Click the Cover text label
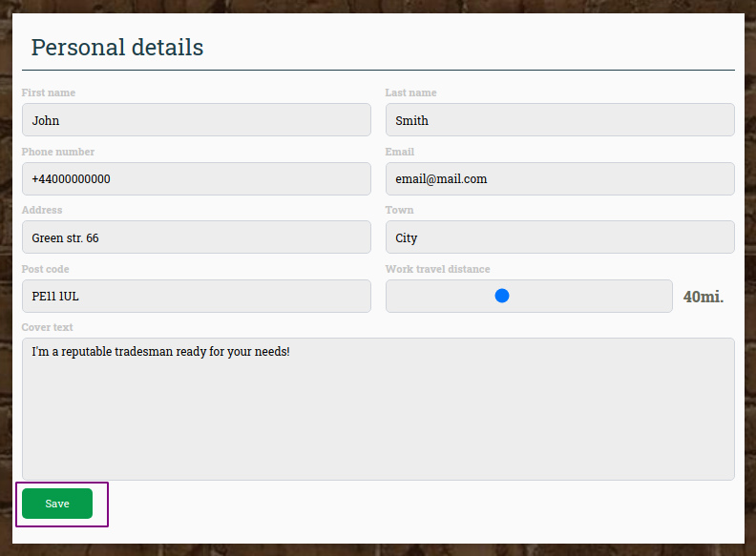This screenshot has width=756, height=556. [48, 327]
